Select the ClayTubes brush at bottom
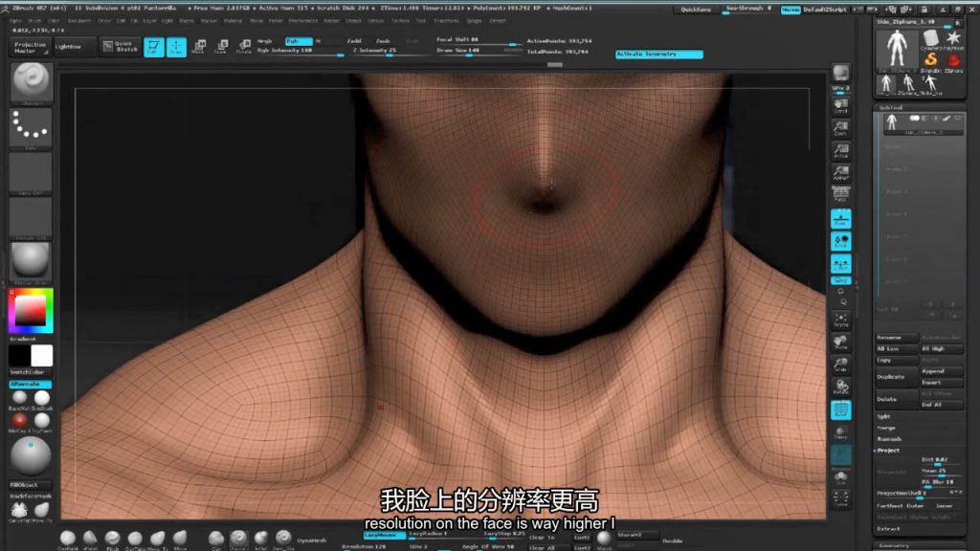 [135, 539]
